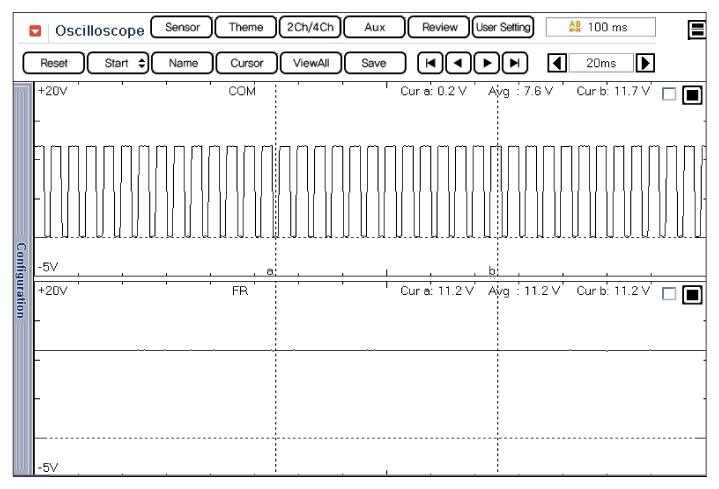Tick the empty checkbox on FR channel

(668, 294)
